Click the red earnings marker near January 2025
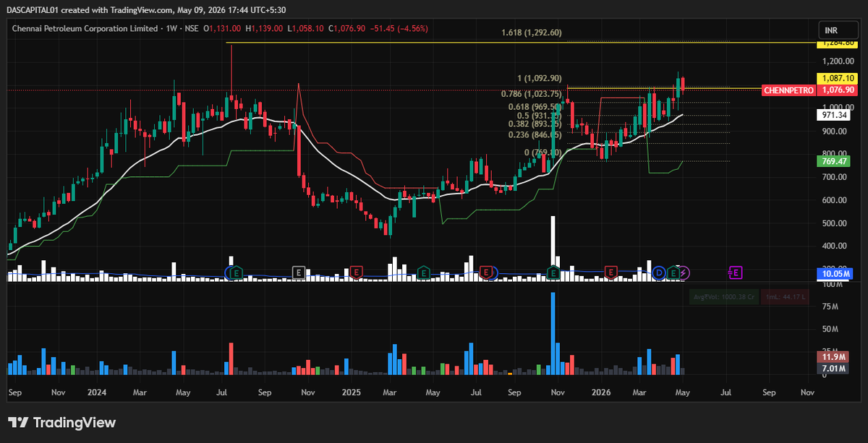This screenshot has height=443, width=868. click(356, 272)
